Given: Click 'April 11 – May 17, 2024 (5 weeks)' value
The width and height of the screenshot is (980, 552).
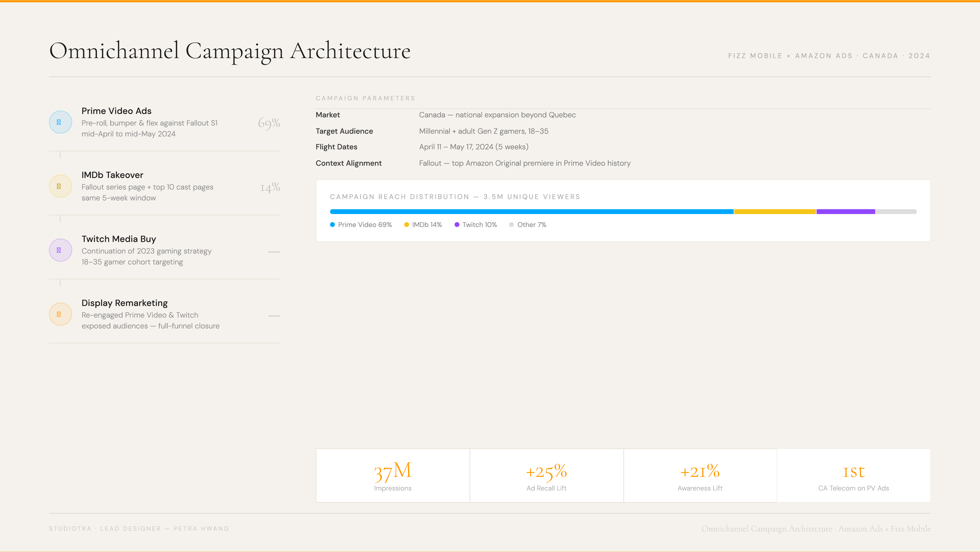Looking at the screenshot, I should point(474,147).
